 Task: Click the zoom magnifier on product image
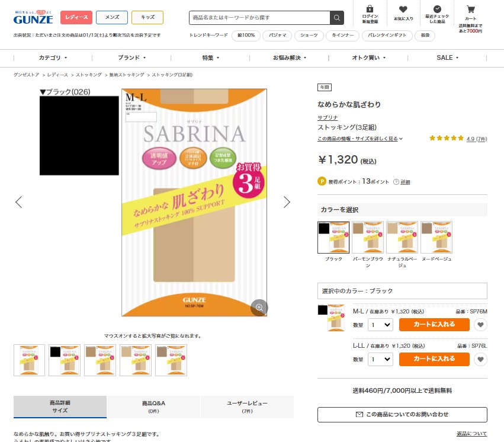259,308
